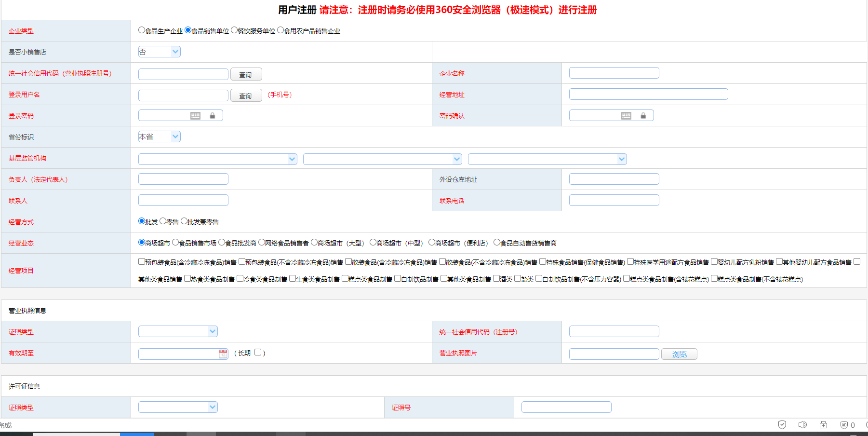Expand the 省份标识 dropdown
The width and height of the screenshot is (868, 436).
[159, 136]
